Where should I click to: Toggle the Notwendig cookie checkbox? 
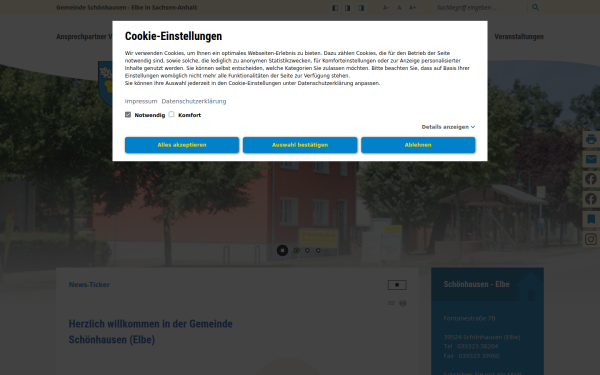click(128, 114)
